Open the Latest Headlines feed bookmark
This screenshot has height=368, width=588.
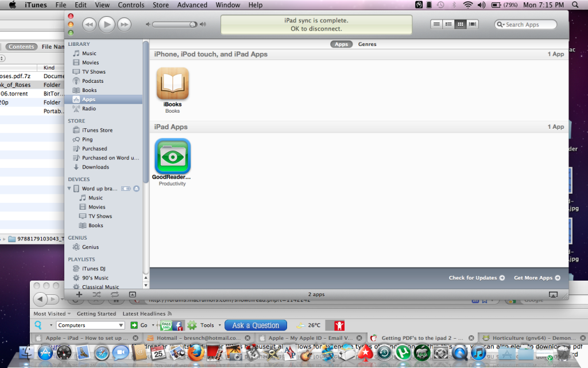tap(147, 313)
